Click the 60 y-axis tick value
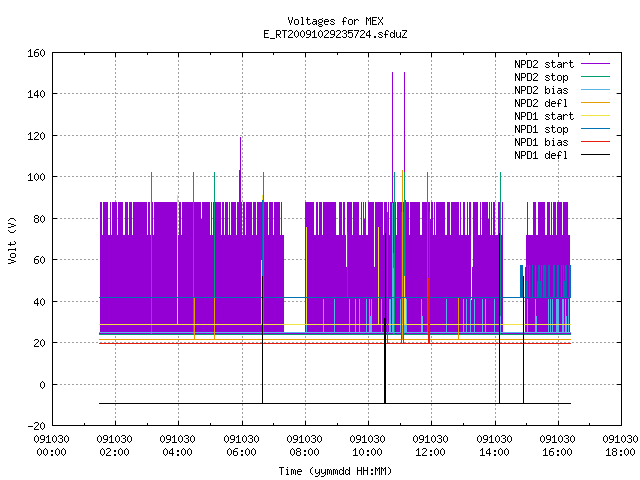 point(39,260)
